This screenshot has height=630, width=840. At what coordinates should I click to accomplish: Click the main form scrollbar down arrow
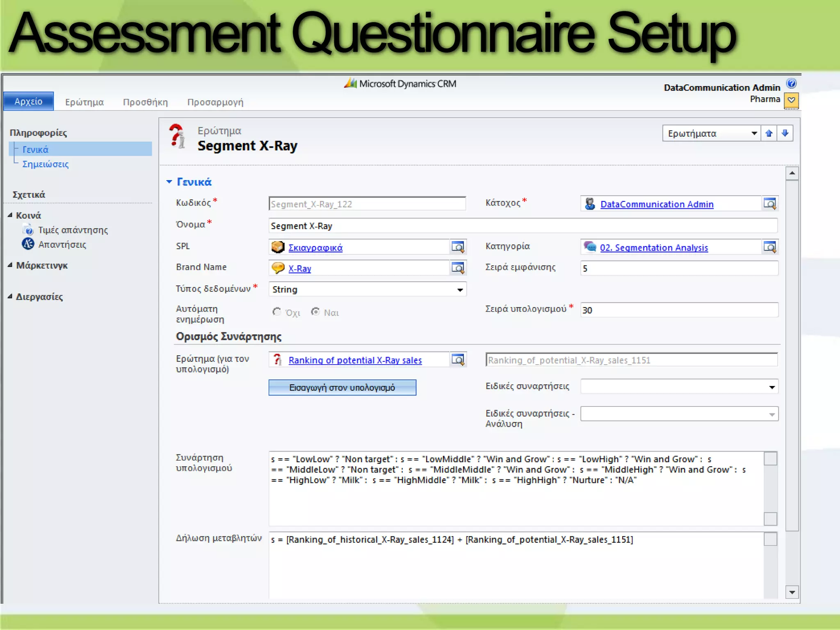[x=792, y=592]
